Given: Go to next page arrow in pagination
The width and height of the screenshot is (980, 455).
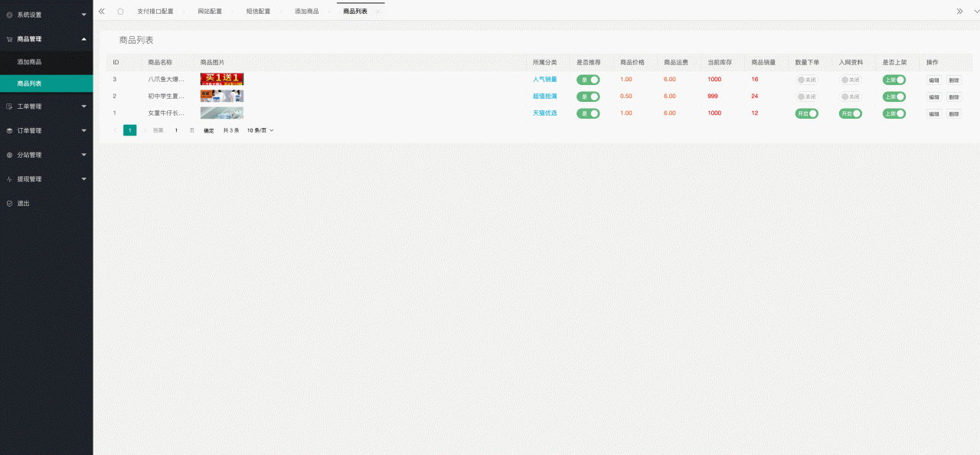Looking at the screenshot, I should [x=145, y=130].
